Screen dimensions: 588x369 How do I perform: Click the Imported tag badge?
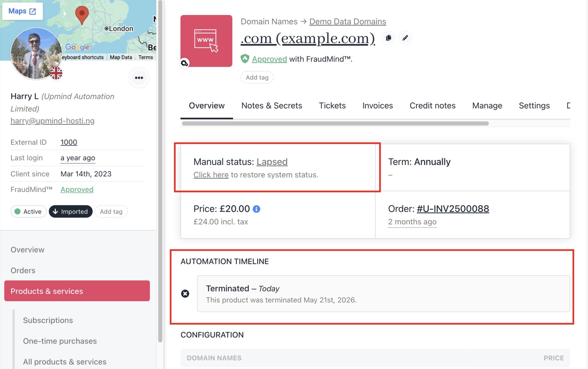71,211
